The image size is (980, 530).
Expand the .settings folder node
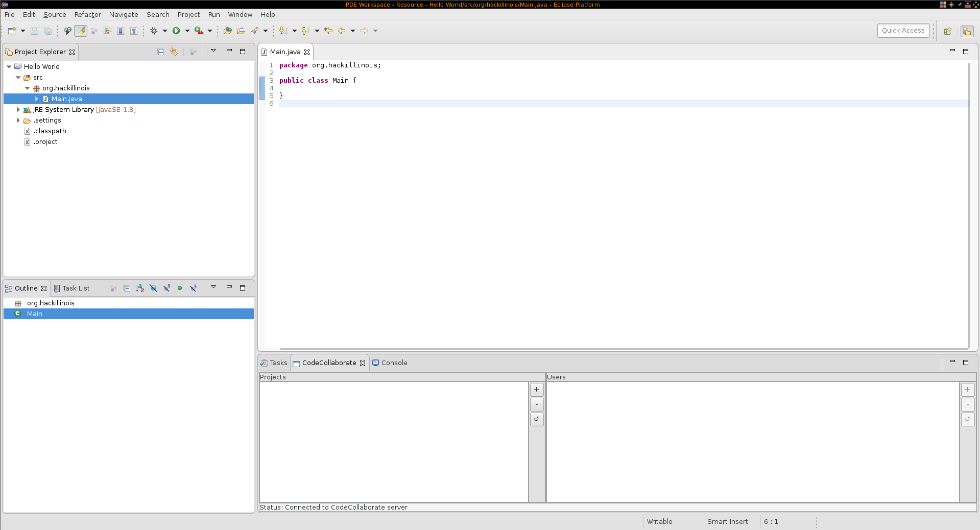[18, 121]
